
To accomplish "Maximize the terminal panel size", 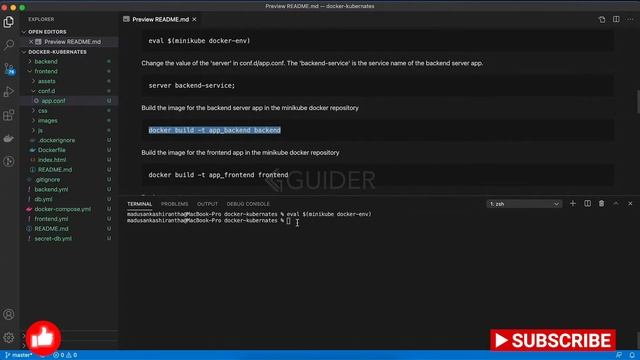I will pyautogui.click(x=616, y=203).
